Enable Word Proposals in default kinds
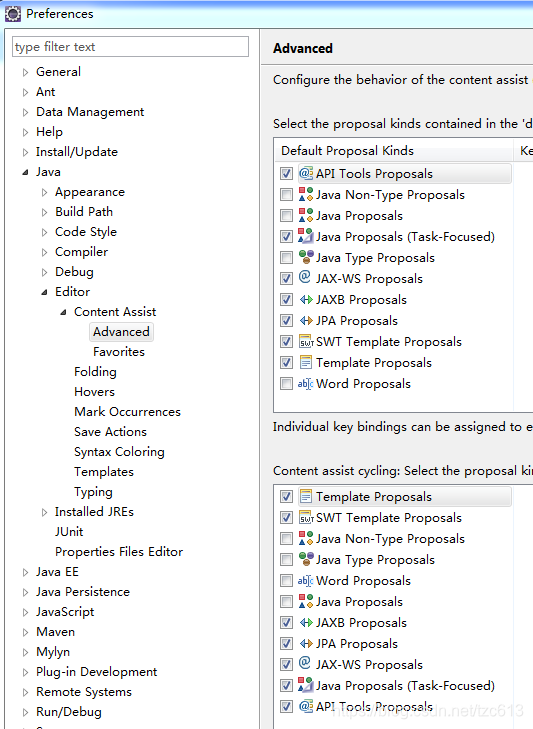Viewport: 533px width, 729px height. (x=286, y=384)
